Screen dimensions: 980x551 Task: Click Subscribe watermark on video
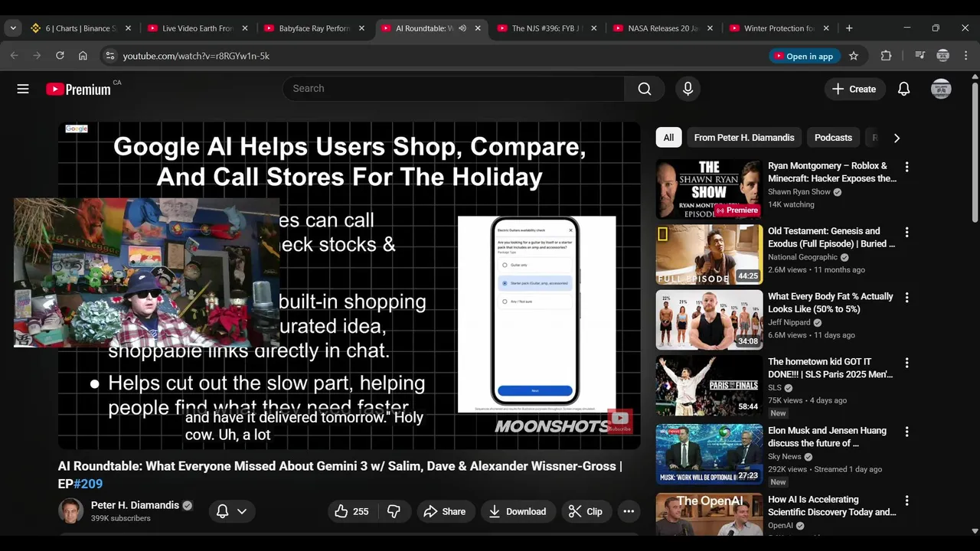point(619,421)
